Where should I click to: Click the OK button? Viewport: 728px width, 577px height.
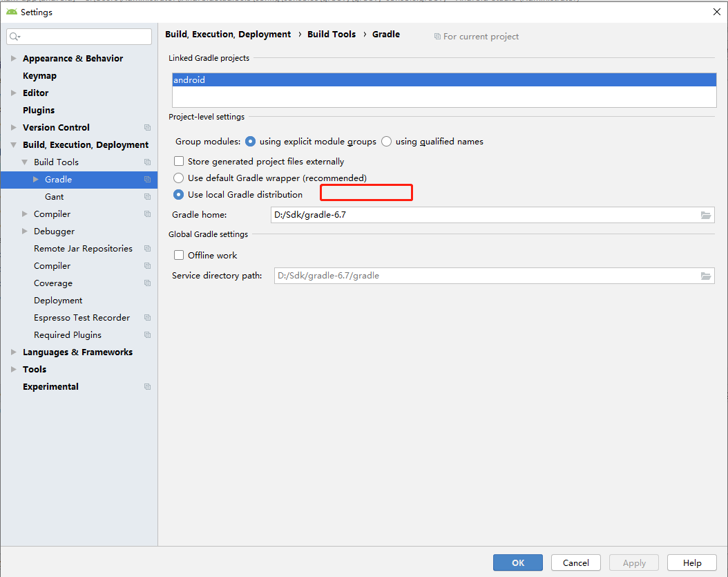pos(517,562)
